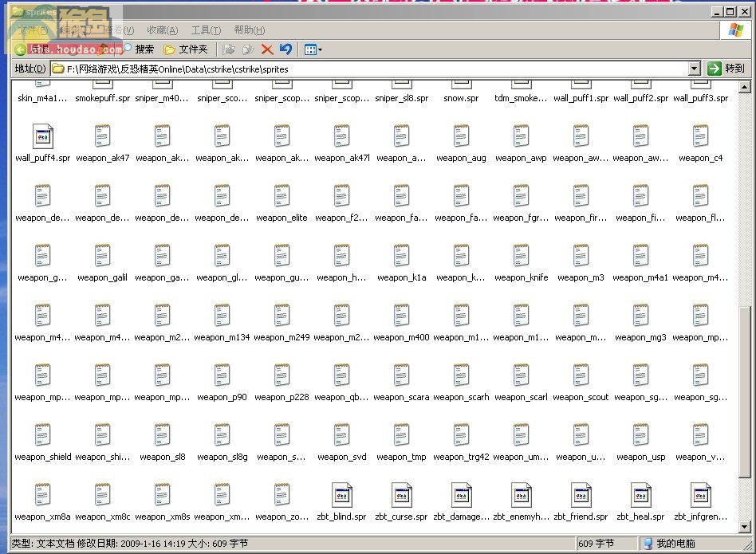The image size is (756, 554).
Task: Click the wall_puff1.spr file name label
Action: (581, 98)
